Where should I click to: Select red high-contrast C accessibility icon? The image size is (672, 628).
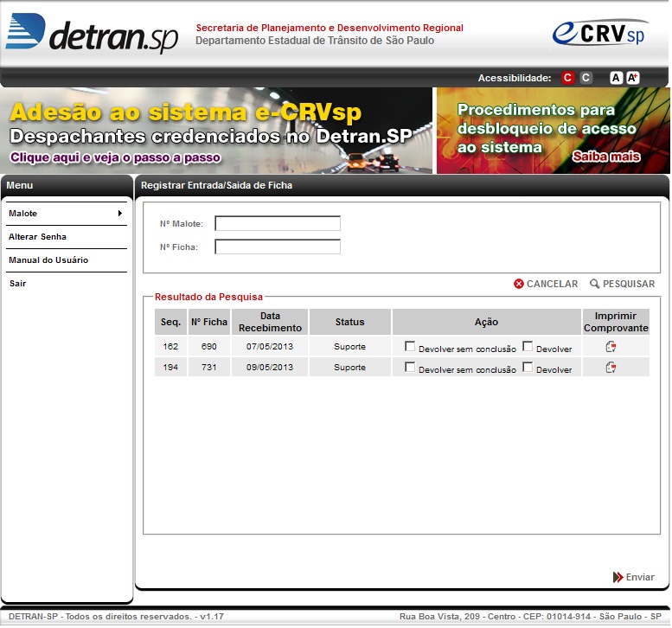pos(568,78)
